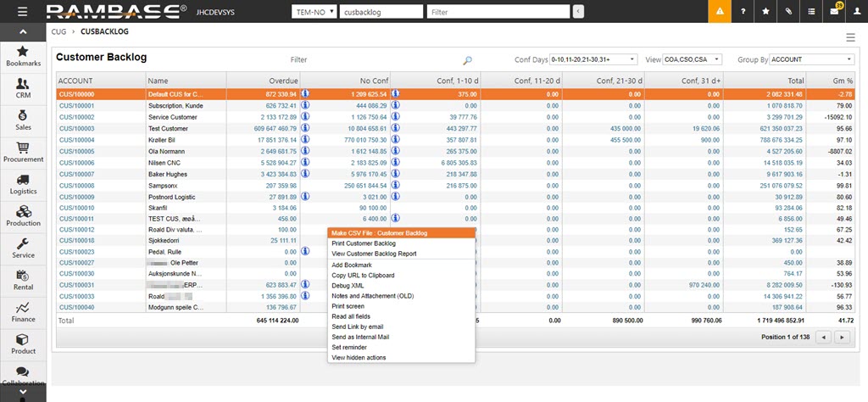The image size is (868, 402).
Task: Open the View COA,CSO,CSA dropdown
Action: [x=693, y=59]
